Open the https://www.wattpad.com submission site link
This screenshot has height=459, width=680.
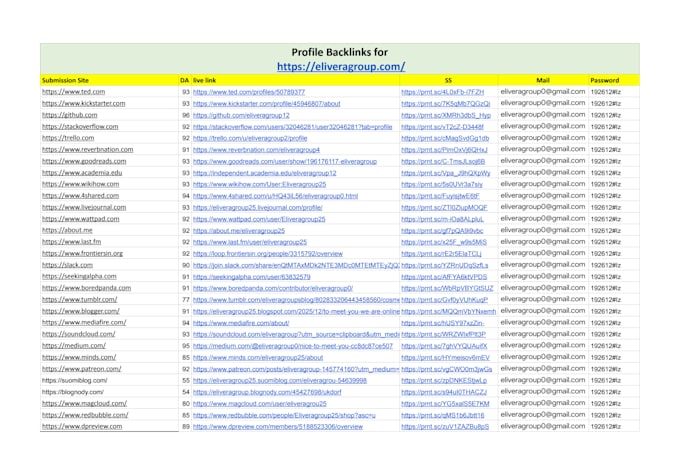coord(80,219)
